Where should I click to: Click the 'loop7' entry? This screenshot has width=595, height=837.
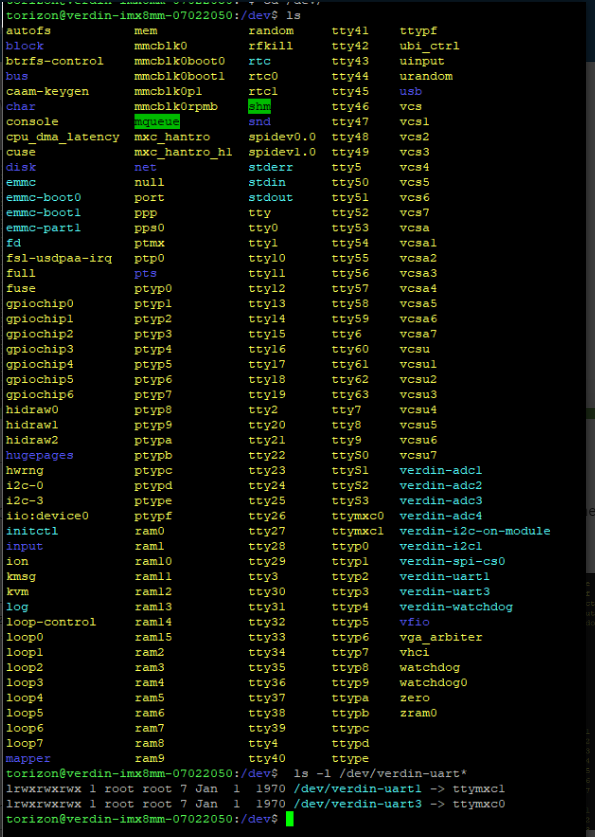(25, 743)
